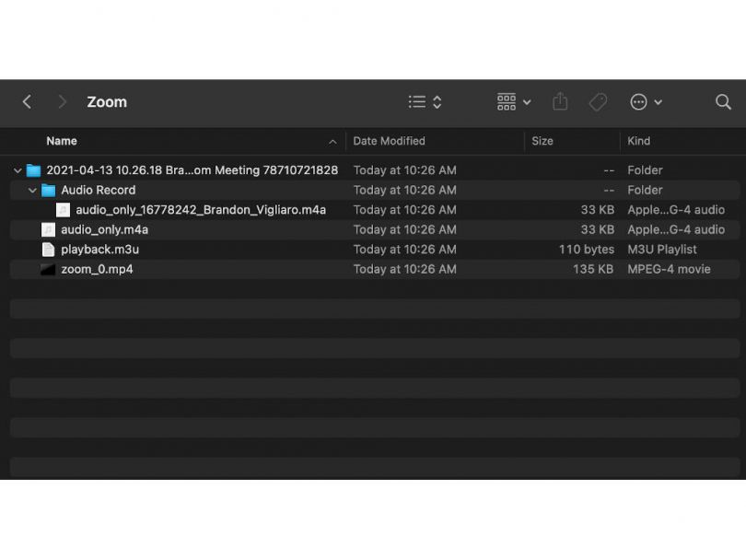The image size is (746, 560).
Task: Select the playback.m3u playlist file
Action: [x=99, y=249]
